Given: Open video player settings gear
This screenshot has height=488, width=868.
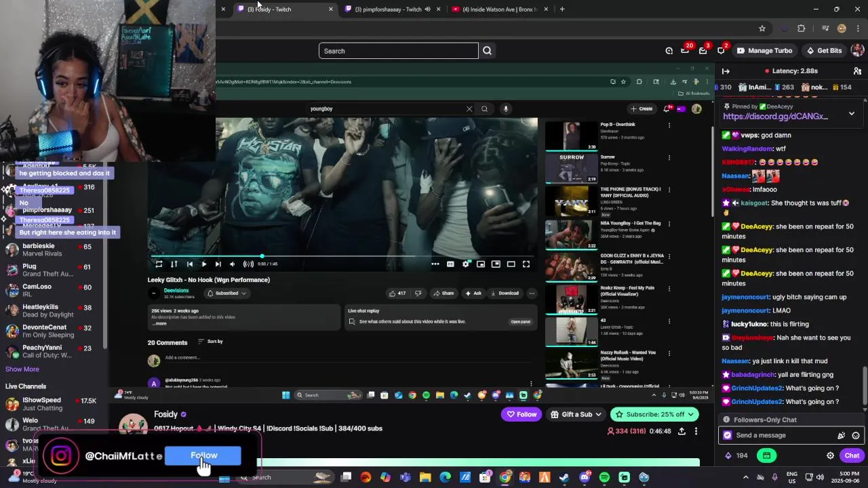Looking at the screenshot, I should pyautogui.click(x=465, y=264).
